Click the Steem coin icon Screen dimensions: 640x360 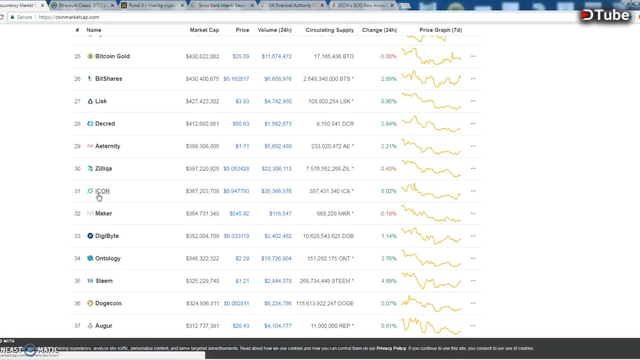point(90,281)
